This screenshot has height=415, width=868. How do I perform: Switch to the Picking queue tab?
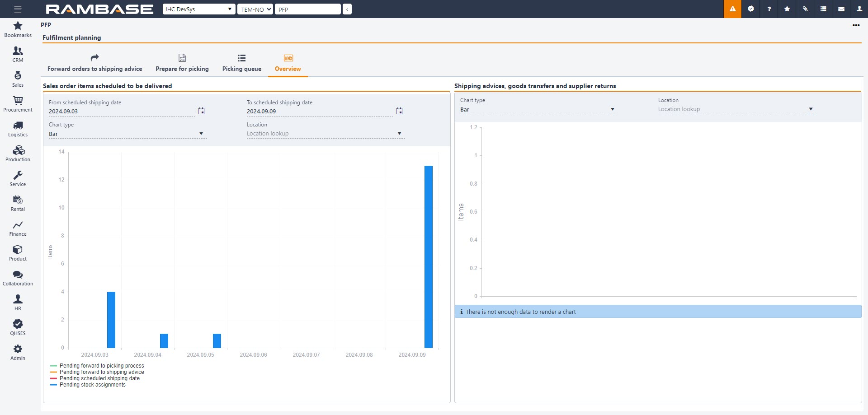point(241,63)
